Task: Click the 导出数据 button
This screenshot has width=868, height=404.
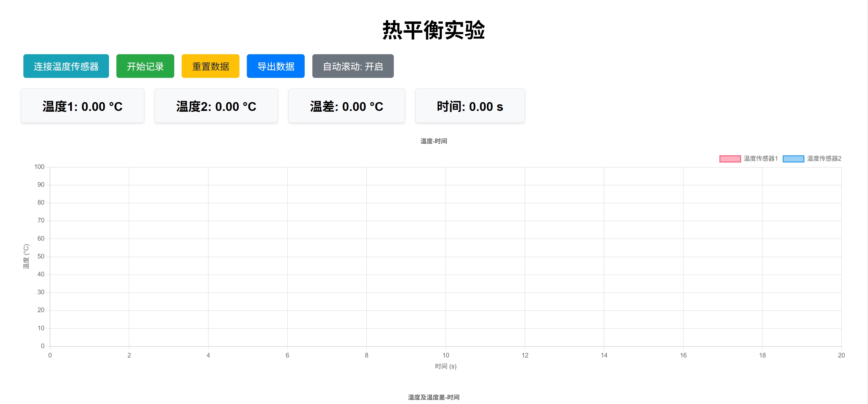Action: (x=276, y=66)
